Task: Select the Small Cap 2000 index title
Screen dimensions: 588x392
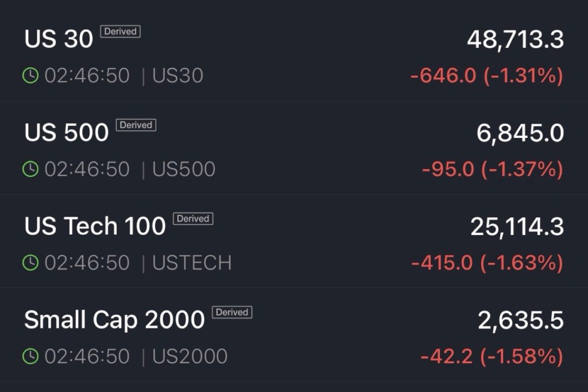Action: click(114, 320)
